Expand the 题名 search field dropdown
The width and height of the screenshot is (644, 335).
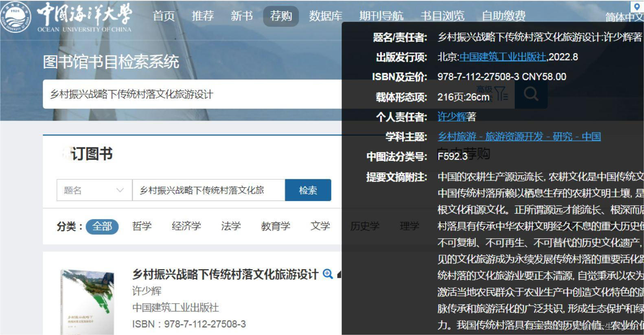(x=94, y=190)
